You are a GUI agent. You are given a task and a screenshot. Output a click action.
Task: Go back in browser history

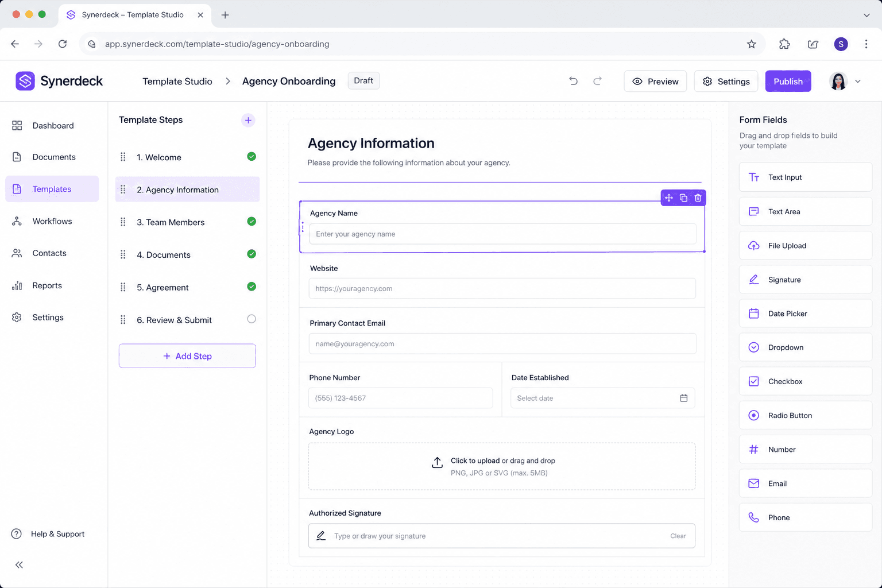click(15, 44)
